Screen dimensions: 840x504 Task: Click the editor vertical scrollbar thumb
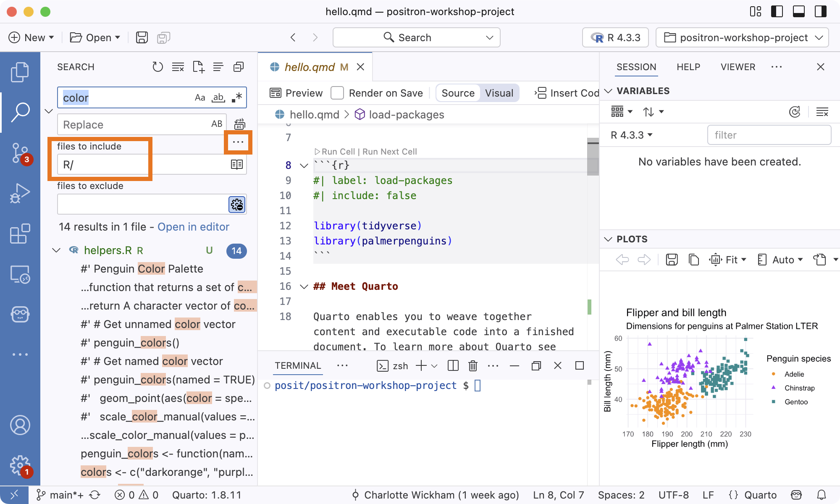click(593, 156)
